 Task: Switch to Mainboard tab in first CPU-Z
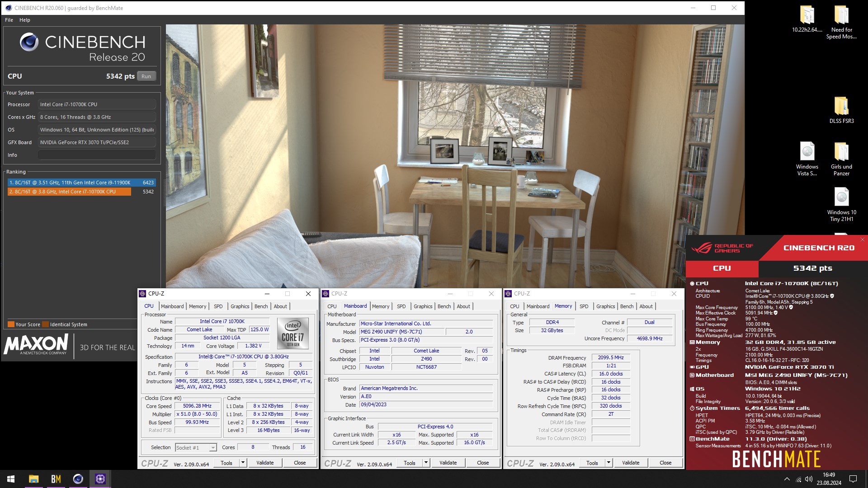point(172,306)
